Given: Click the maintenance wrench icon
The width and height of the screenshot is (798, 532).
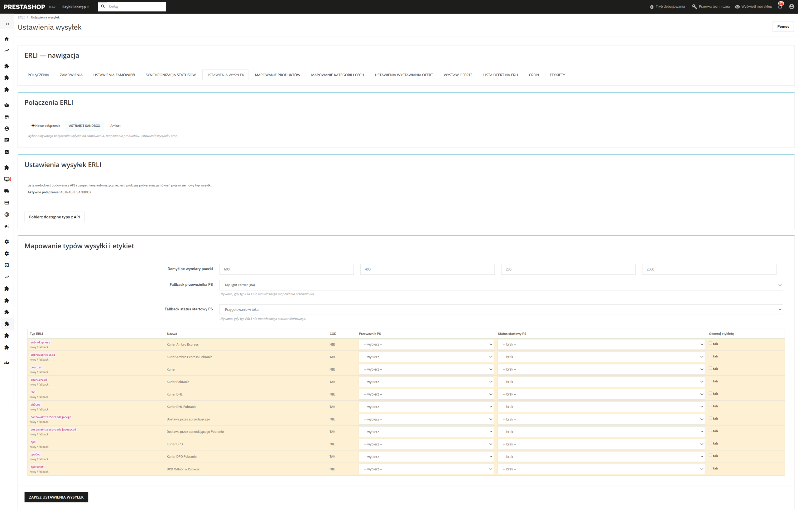Looking at the screenshot, I should click(695, 7).
